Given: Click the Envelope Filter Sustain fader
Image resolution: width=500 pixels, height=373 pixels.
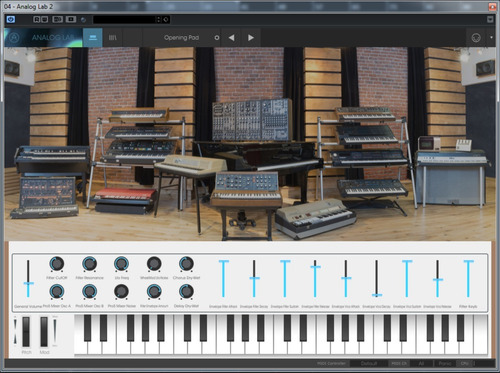Looking at the screenshot, I should coord(285,279).
